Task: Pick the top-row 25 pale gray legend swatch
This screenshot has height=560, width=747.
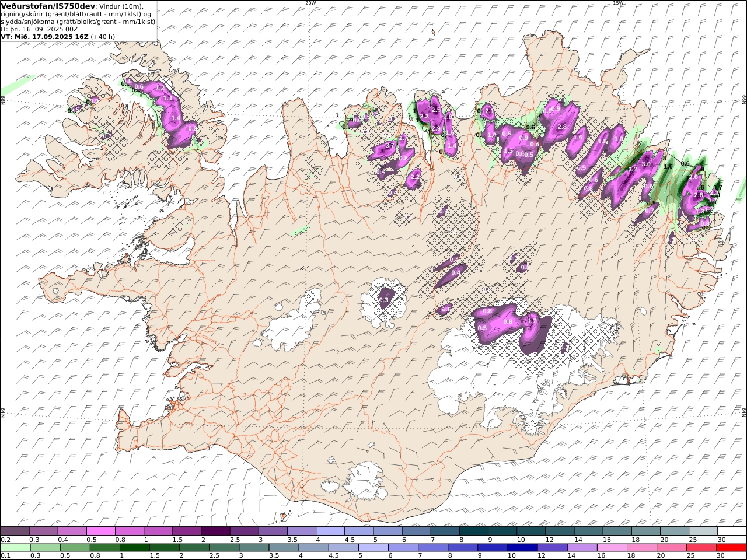Action: pos(703,531)
